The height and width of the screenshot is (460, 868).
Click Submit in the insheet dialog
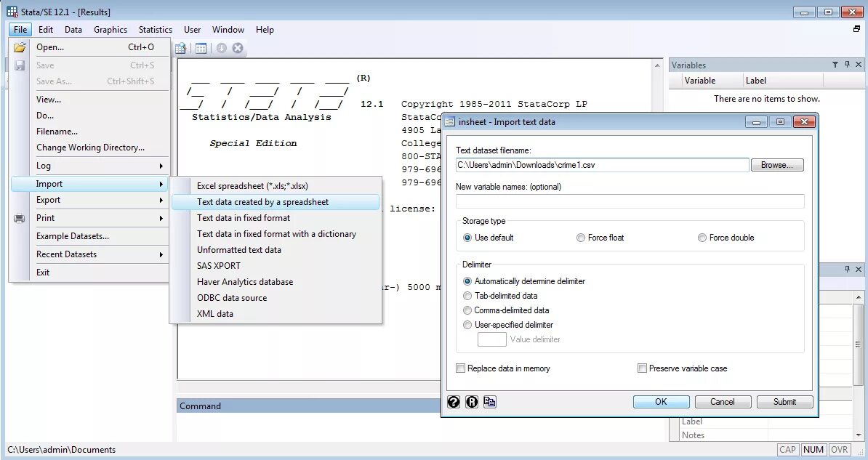784,402
